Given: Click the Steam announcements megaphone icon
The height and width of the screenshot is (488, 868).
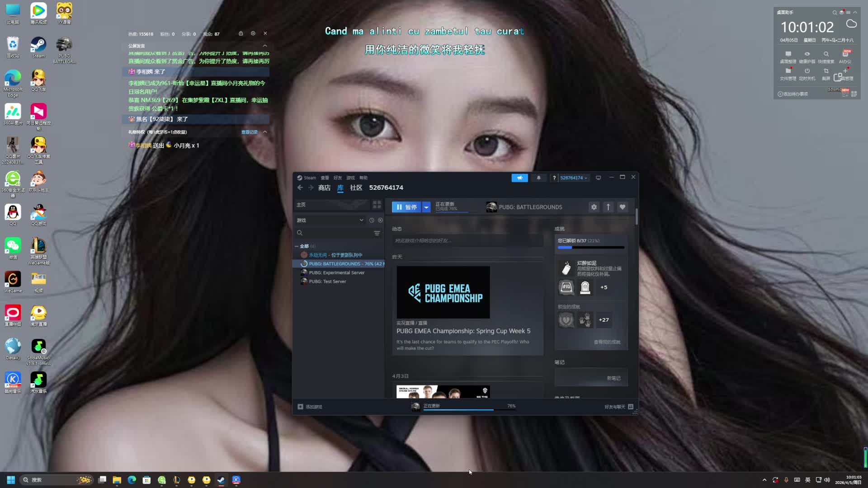Looking at the screenshot, I should click(519, 178).
